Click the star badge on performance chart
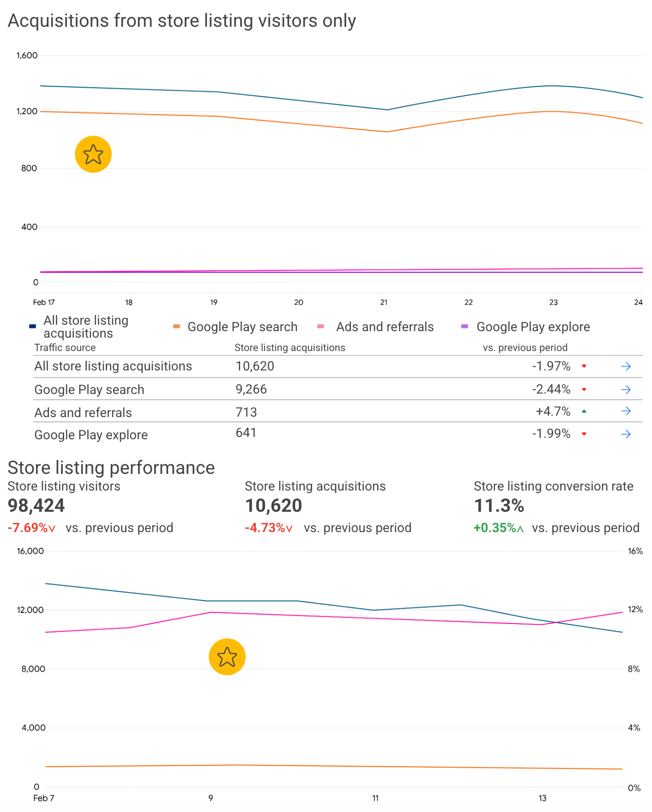652x812 pixels. click(227, 657)
